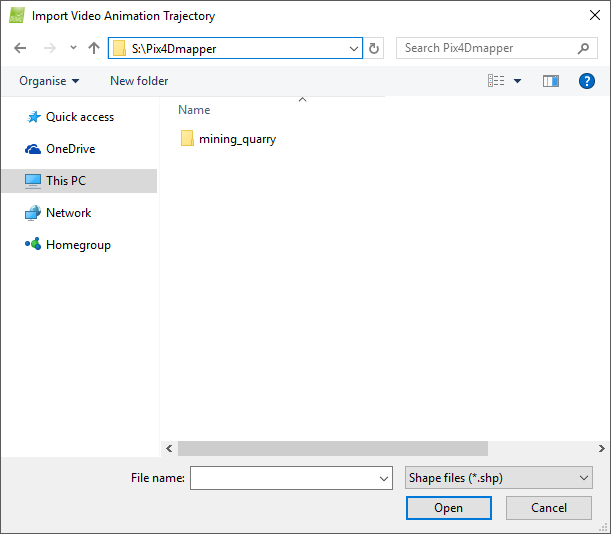Image resolution: width=611 pixels, height=534 pixels.
Task: Click the search magnifier icon
Action: (583, 48)
